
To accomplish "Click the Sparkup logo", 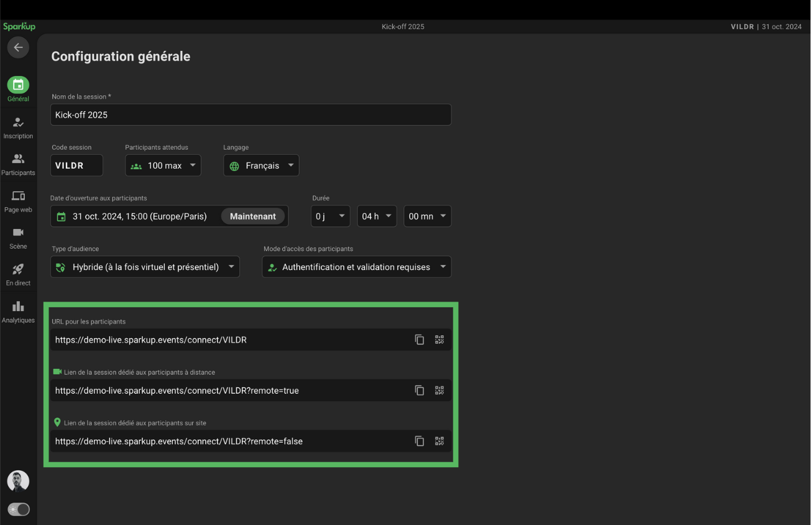I will click(x=19, y=27).
